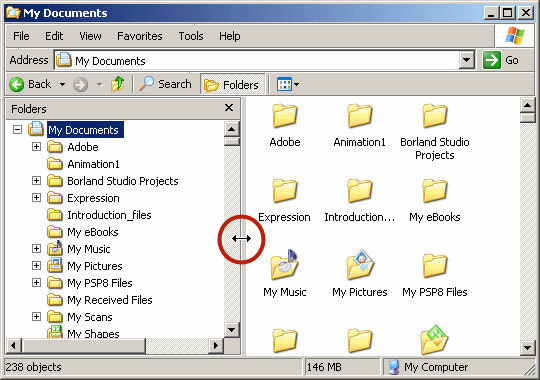Click the 146 MB status text
Viewport: 540px width, 380px height.
324,367
